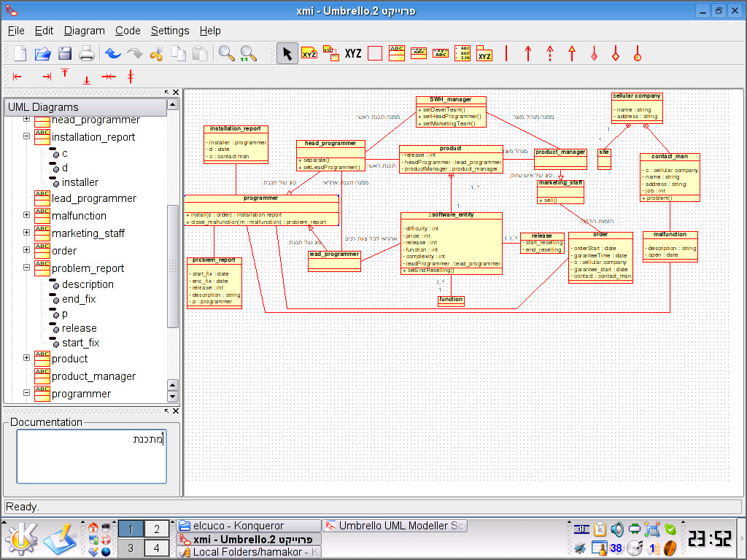Collapse the installation_report tree node

click(27, 136)
